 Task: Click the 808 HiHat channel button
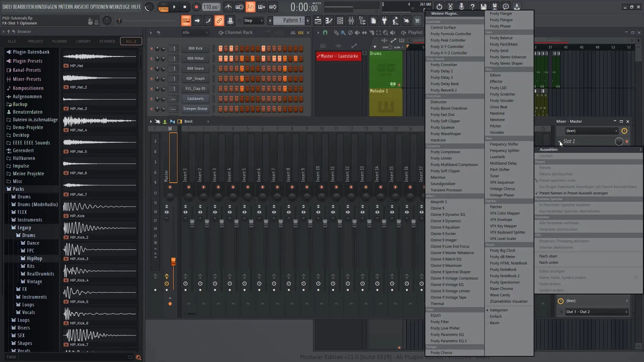coord(196,58)
